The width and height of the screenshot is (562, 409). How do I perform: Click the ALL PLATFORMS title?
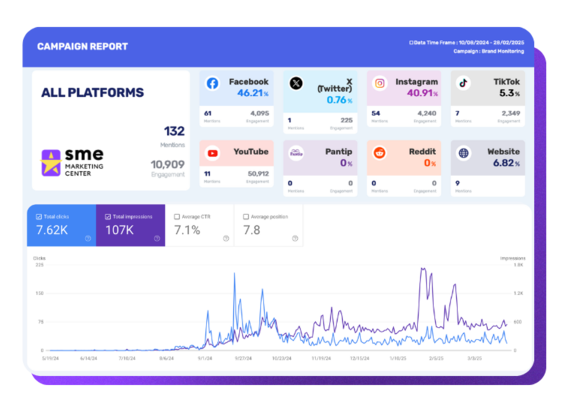point(92,92)
